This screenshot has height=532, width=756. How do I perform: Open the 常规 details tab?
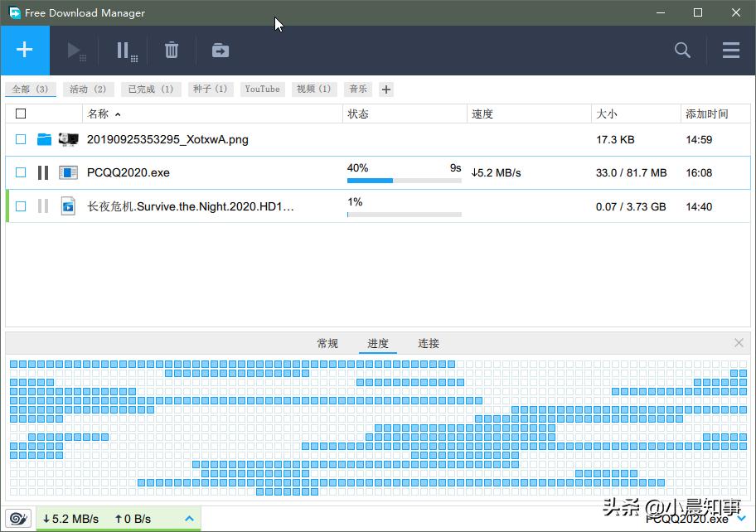click(327, 344)
